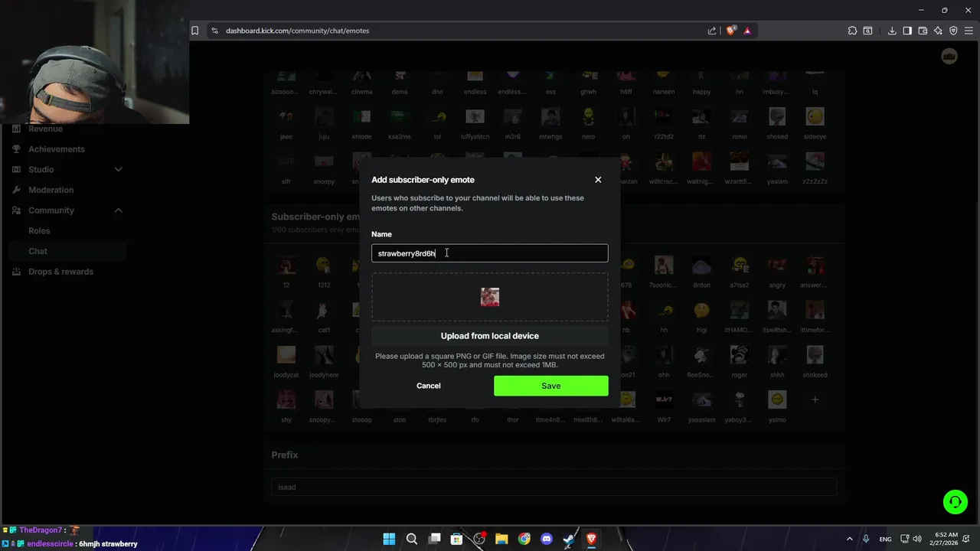
Task: Open Brave Shields lion icon
Action: pos(731,31)
